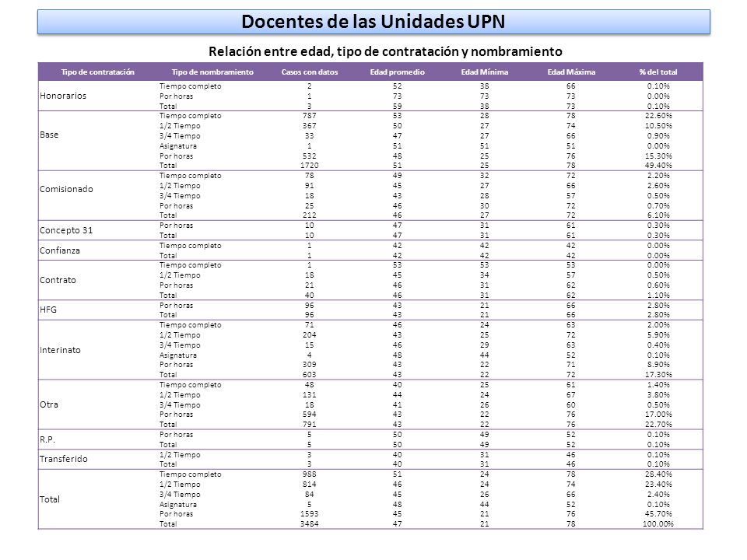Select the percentage '22.60%'

[x=658, y=116]
